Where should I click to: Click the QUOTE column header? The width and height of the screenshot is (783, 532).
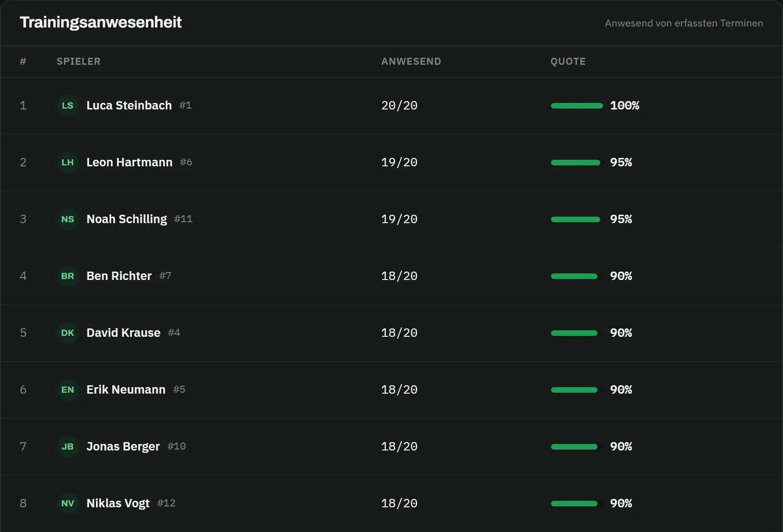click(568, 61)
